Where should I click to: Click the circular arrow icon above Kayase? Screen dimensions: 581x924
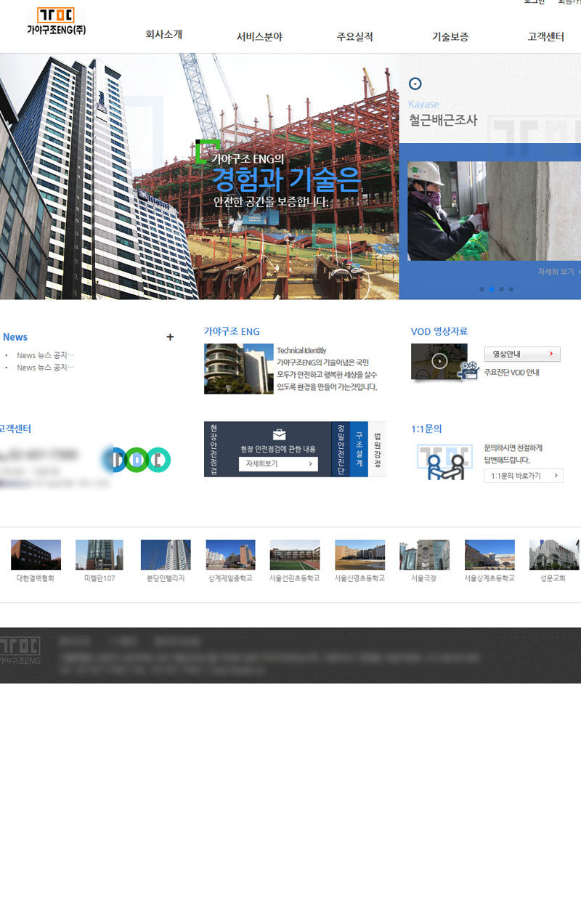[415, 84]
